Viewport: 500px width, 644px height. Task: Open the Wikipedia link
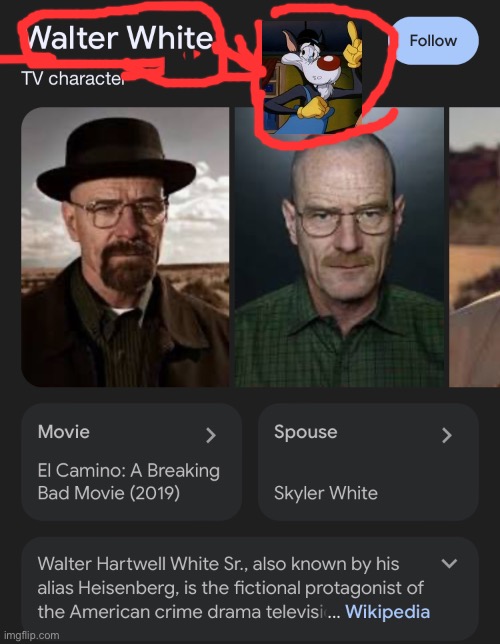[x=387, y=612]
